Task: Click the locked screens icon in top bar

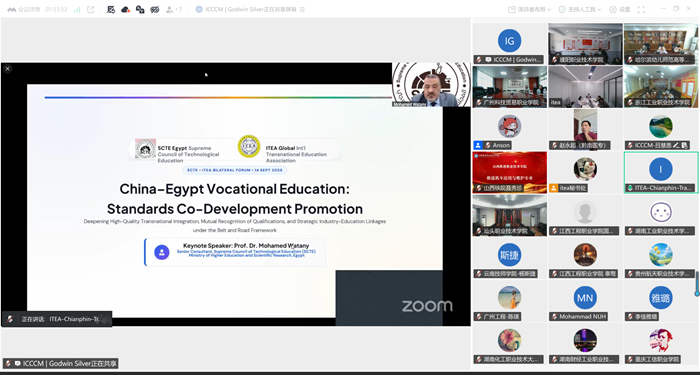Action: pyautogui.click(x=140, y=9)
